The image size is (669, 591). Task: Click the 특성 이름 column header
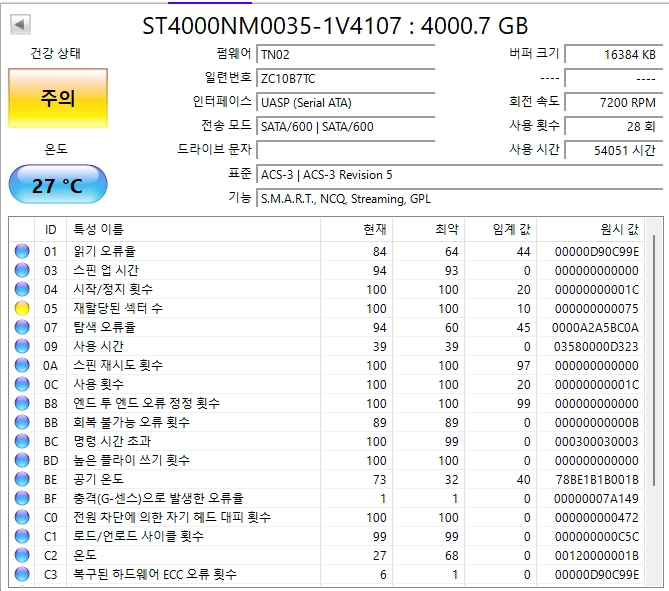[x=193, y=230]
